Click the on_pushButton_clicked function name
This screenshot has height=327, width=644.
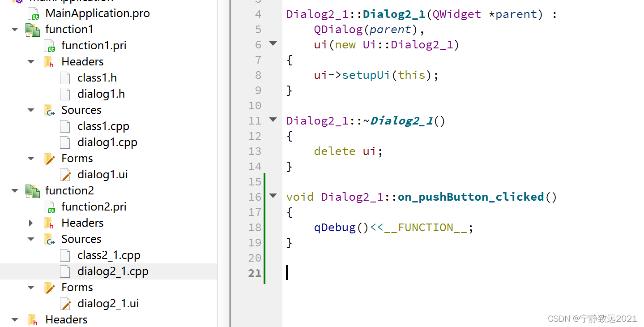point(471,197)
